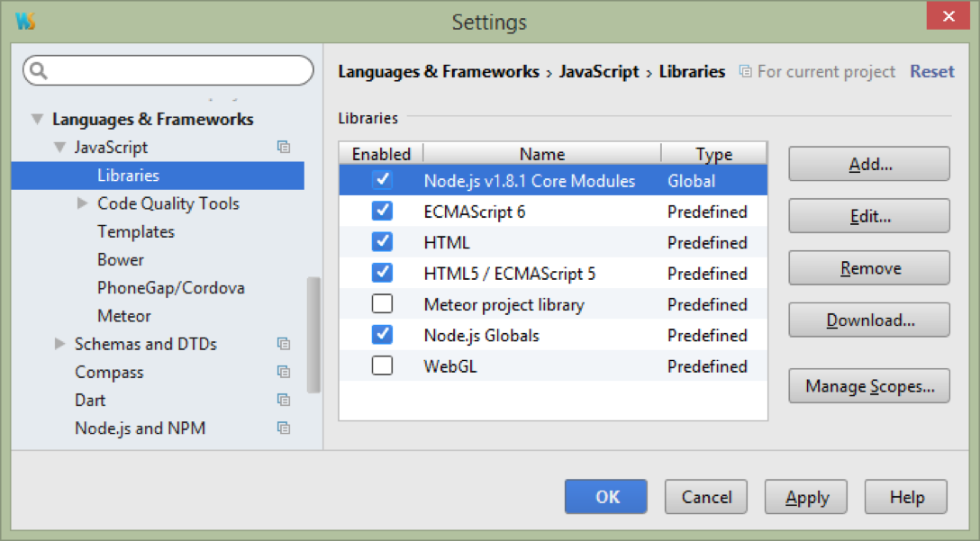Open PhoneGap/Cordova settings
The height and width of the screenshot is (541, 980).
pos(170,288)
